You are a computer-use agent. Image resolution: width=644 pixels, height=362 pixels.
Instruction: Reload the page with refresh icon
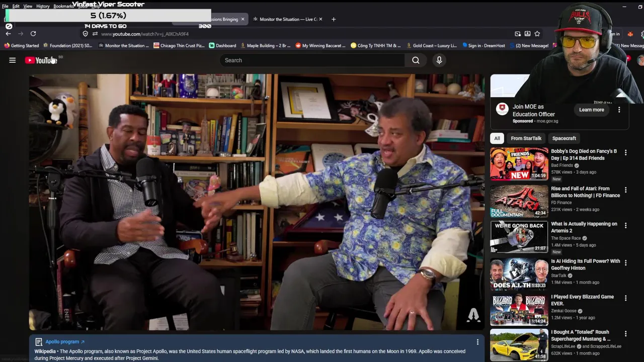pos(33,34)
